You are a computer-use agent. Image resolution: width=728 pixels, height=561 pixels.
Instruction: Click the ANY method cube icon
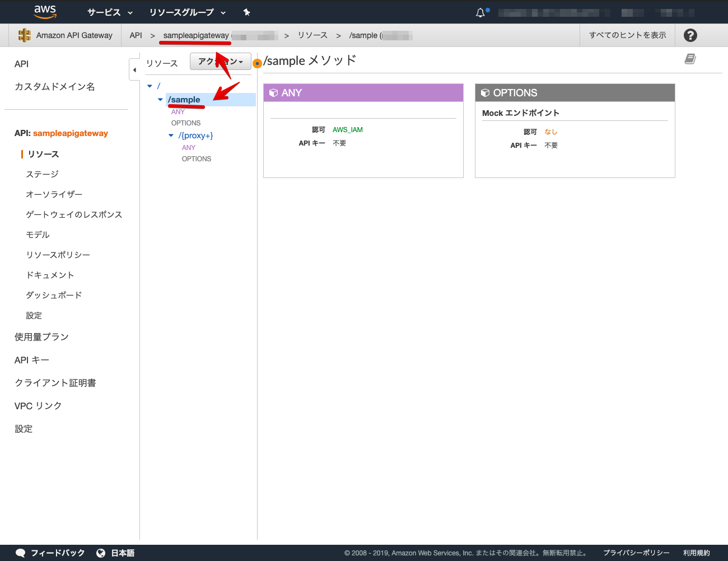click(x=273, y=93)
